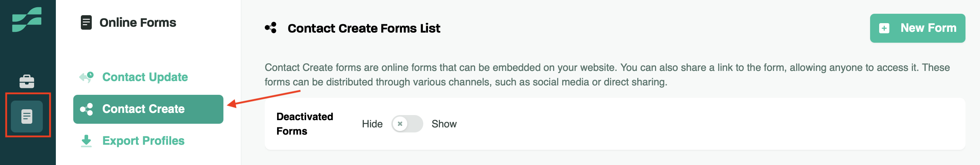Open the Contact Update menu item
980x165 pixels.
145,77
